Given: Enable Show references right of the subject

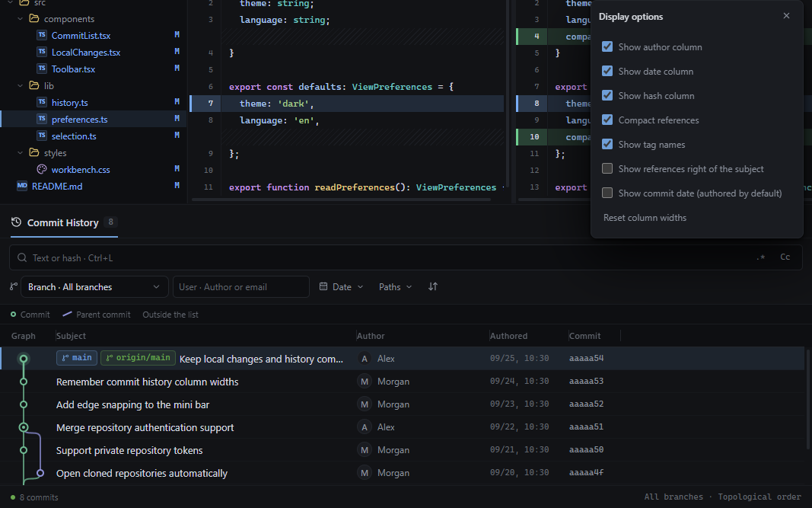Looking at the screenshot, I should [607, 168].
